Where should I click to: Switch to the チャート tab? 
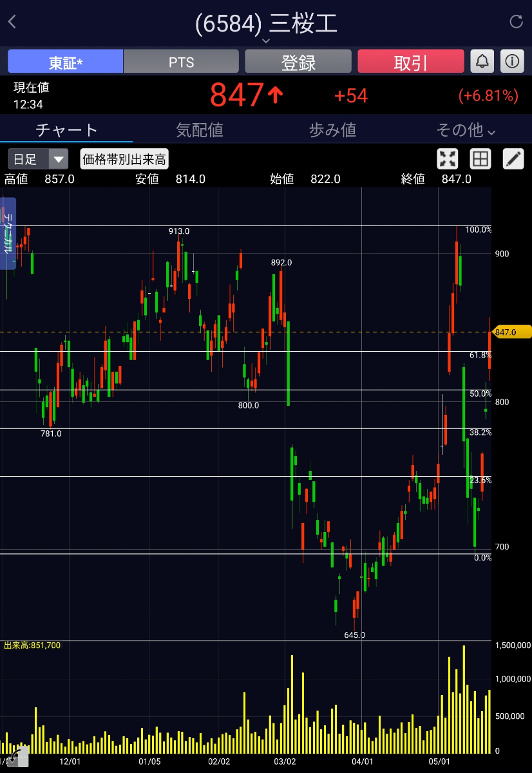coord(66,130)
